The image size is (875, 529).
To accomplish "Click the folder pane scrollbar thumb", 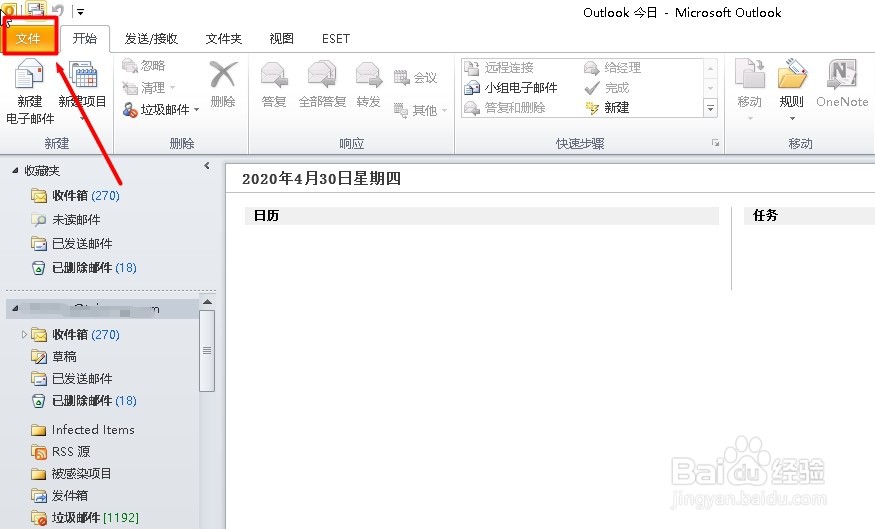I will tap(207, 350).
